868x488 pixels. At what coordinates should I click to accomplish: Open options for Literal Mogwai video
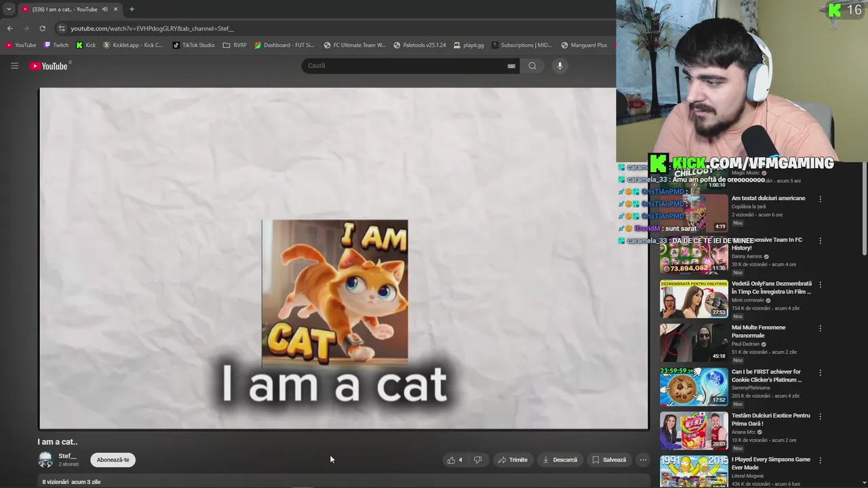point(820,460)
